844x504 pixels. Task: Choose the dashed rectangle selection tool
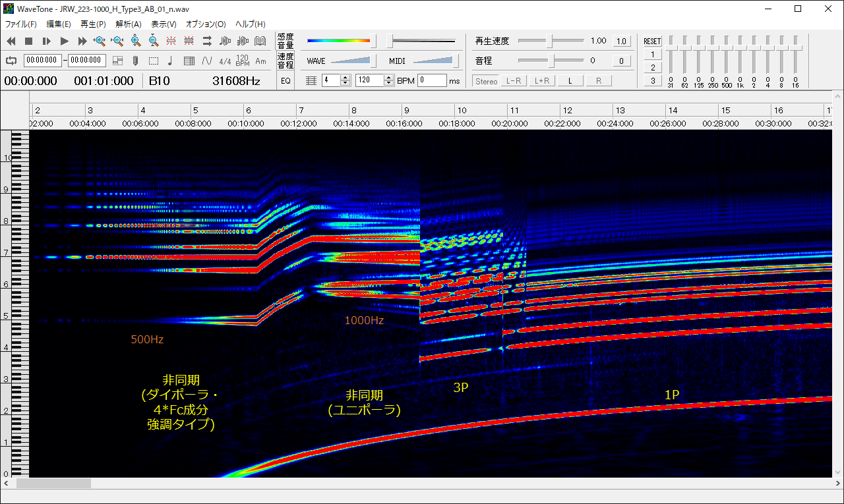[153, 61]
